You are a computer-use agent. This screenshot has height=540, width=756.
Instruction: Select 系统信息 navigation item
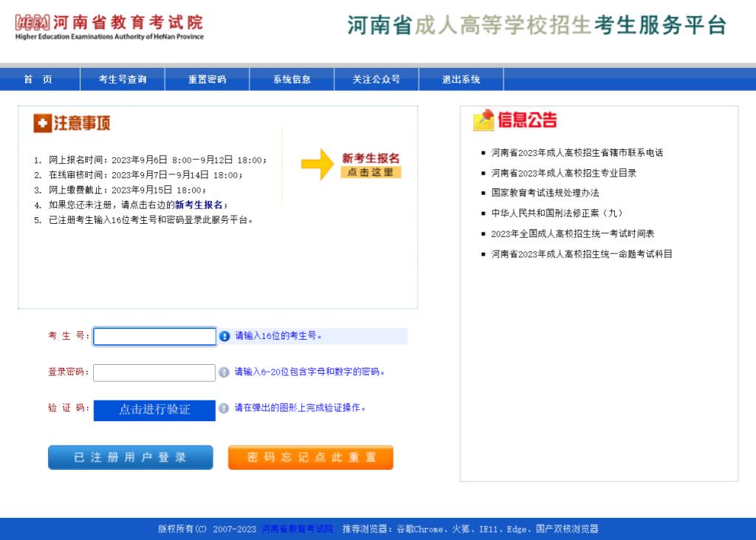point(292,80)
